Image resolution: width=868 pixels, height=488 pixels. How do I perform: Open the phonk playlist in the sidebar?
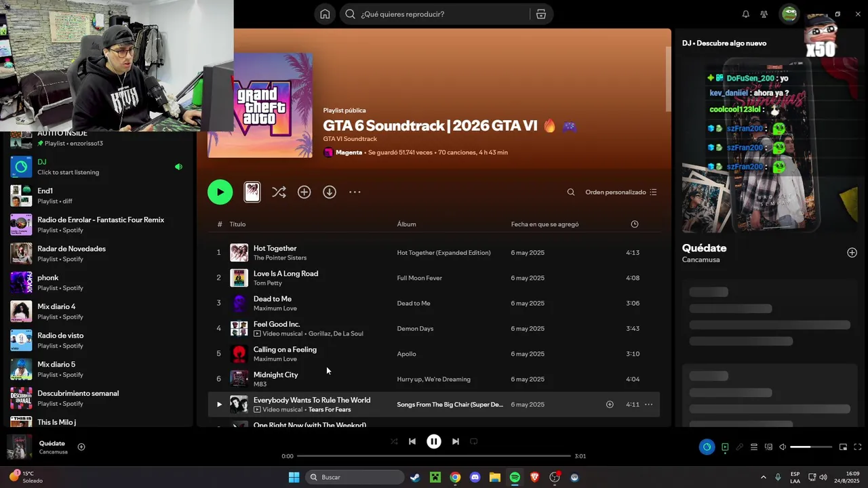98,283
